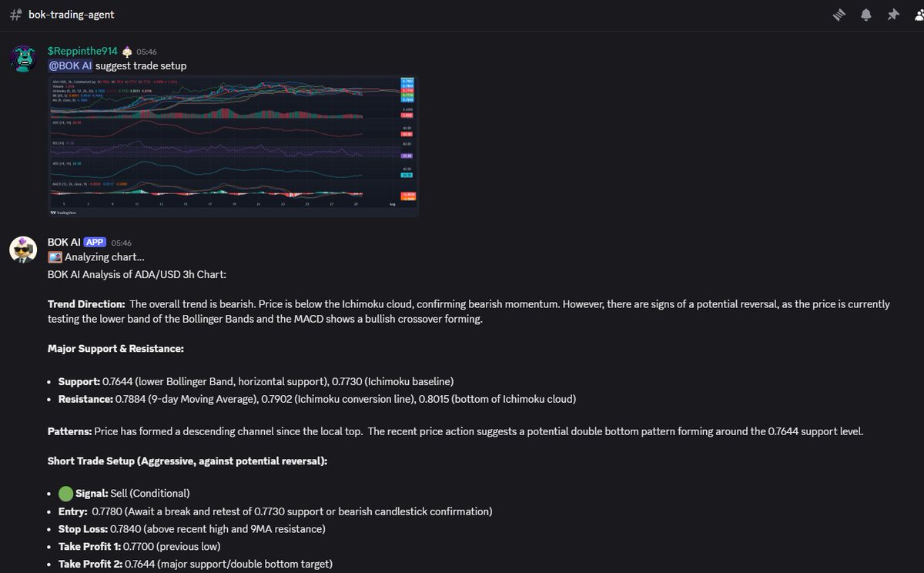Open notification settings via the bell icon
The image size is (924, 573).
point(868,15)
